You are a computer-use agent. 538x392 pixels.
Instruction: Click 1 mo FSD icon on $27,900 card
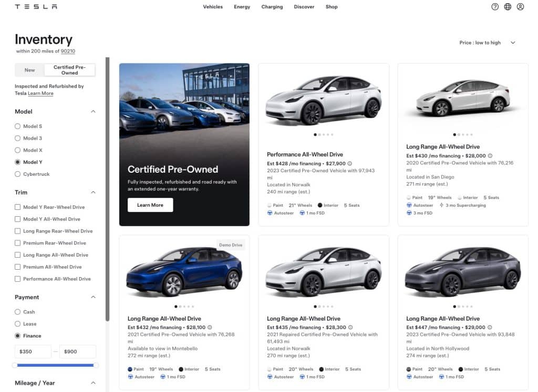pyautogui.click(x=302, y=213)
